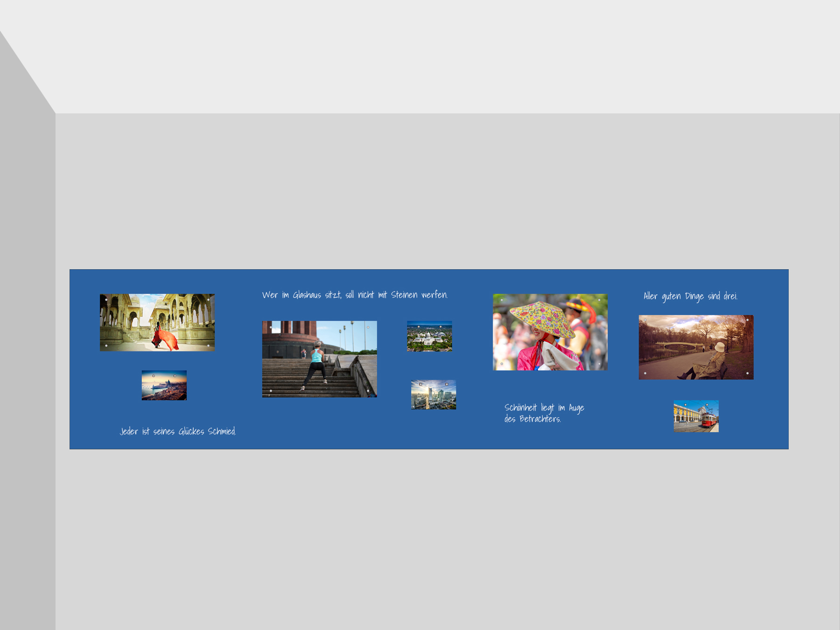
Task: Click the small Venice sunset aerial photo
Action: pyautogui.click(x=164, y=385)
